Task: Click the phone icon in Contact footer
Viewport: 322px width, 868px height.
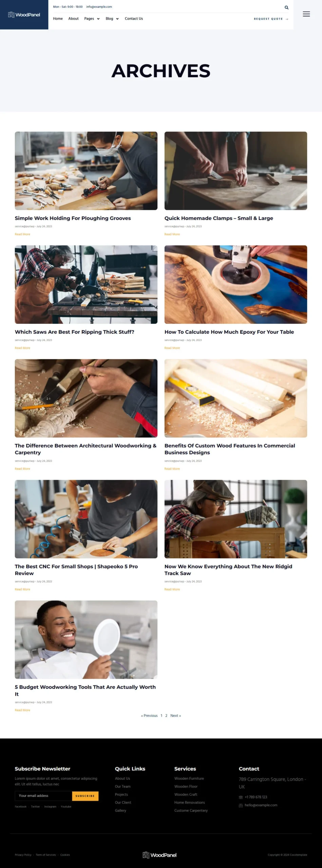Action: tap(241, 797)
